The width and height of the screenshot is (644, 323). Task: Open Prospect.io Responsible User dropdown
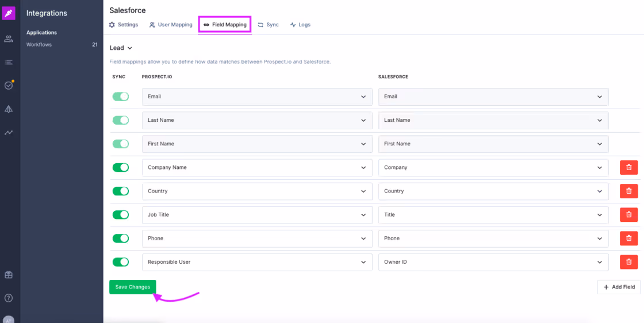click(x=257, y=262)
